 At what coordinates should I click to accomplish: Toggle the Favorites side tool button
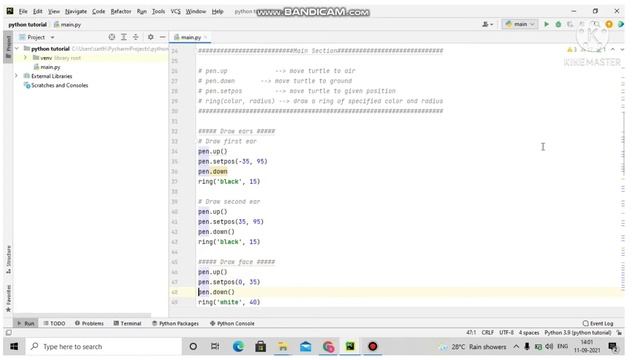[x=8, y=298]
